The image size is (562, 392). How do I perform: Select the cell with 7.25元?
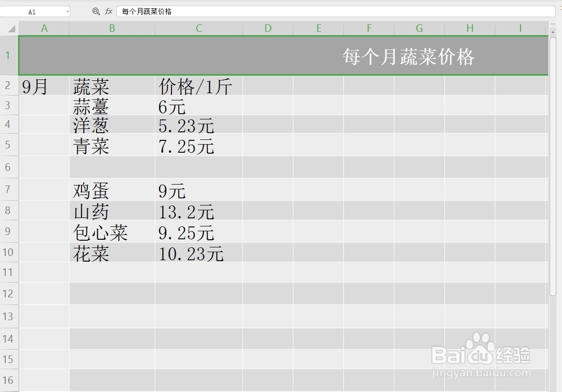click(199, 145)
